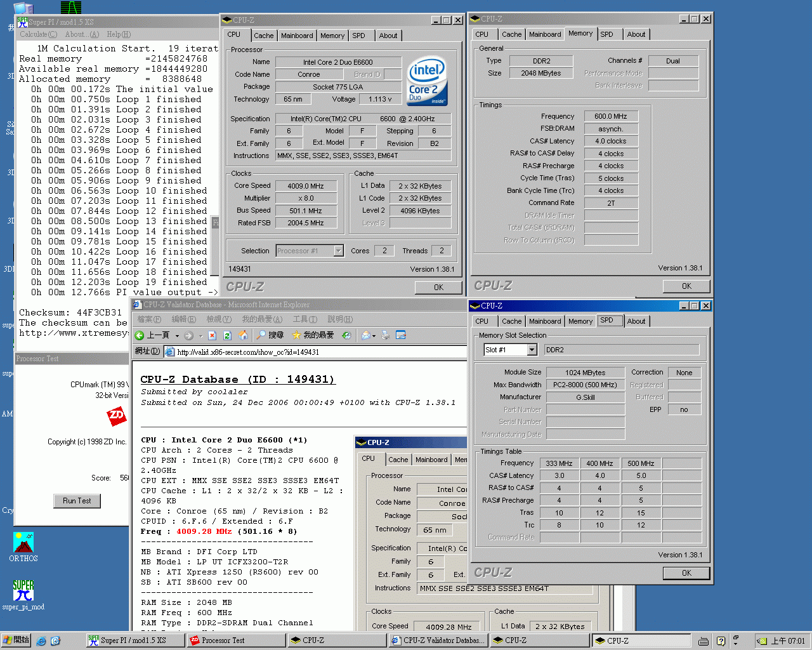
Task: Click the taskbar clock showing 07:01
Action: click(x=788, y=641)
